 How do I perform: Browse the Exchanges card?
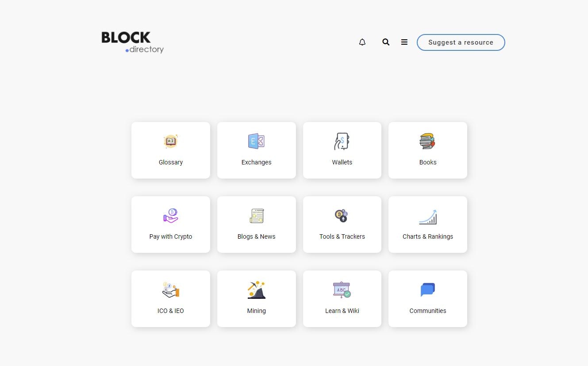[257, 150]
